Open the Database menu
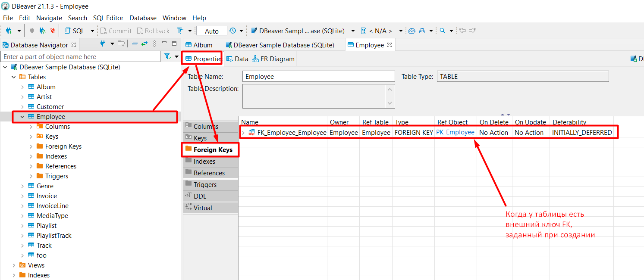Screen dimensions: 644x280 (x=143, y=18)
